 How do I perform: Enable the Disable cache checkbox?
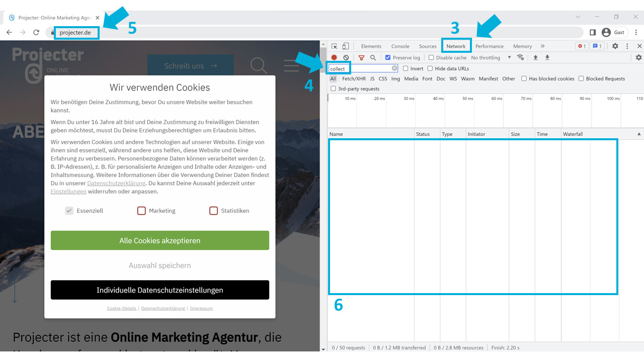click(431, 58)
